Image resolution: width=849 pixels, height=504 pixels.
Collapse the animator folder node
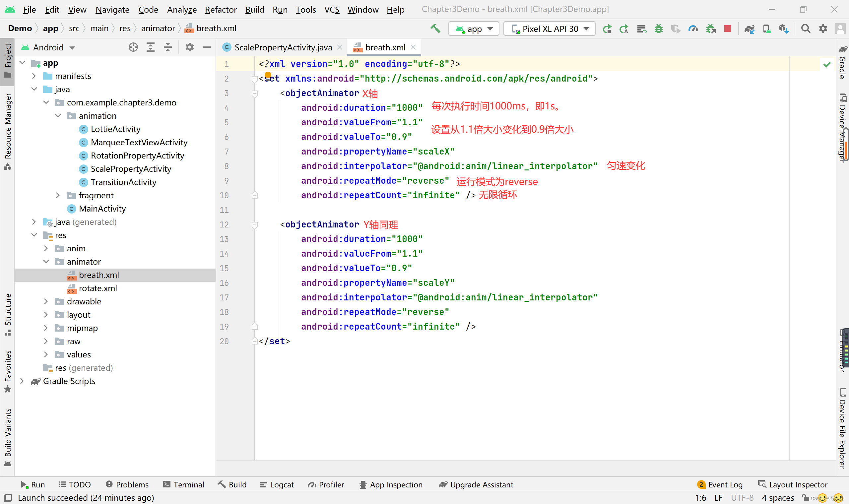pos(46,262)
